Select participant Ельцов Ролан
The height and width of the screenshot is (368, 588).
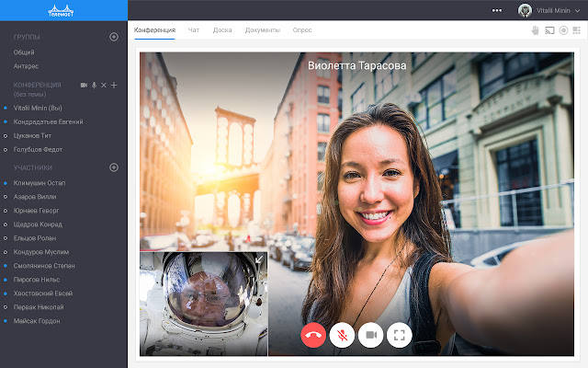35,238
